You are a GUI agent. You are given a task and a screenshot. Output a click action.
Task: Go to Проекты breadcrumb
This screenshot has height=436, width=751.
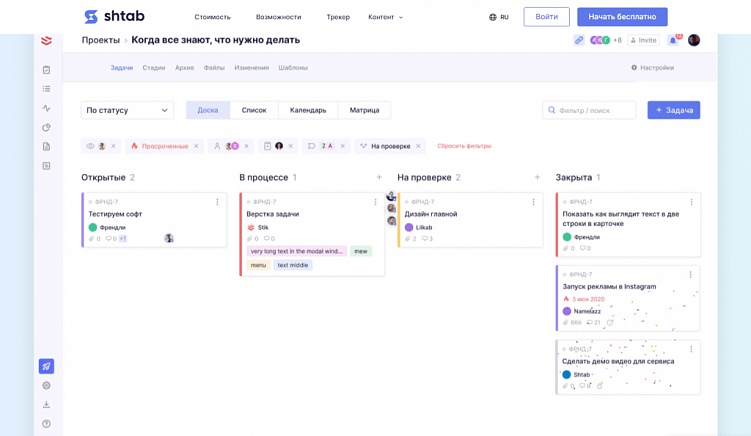(x=101, y=40)
